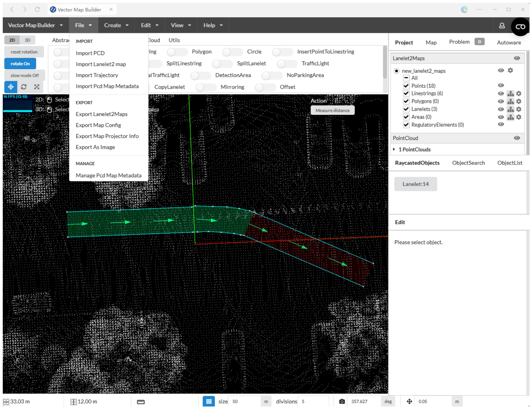532x409 pixels.
Task: Hide Lanelet2Maps layer with eye icon
Action: (517, 58)
